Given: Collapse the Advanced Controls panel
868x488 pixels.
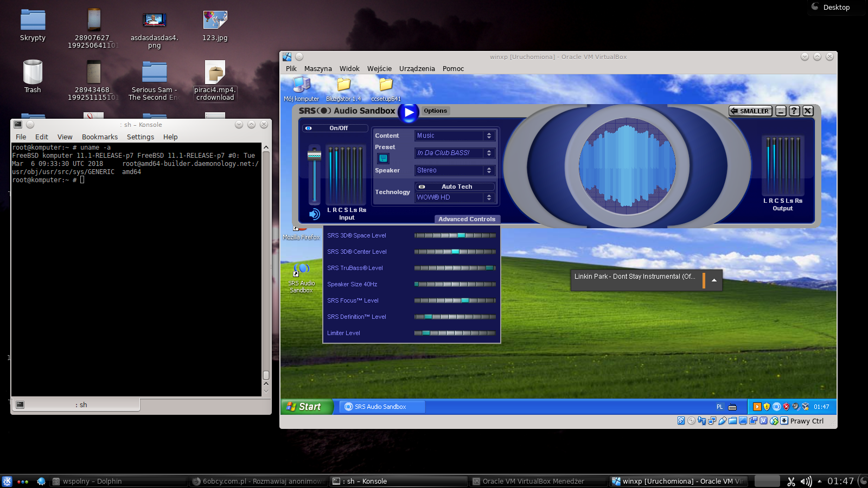Looking at the screenshot, I should coord(467,219).
